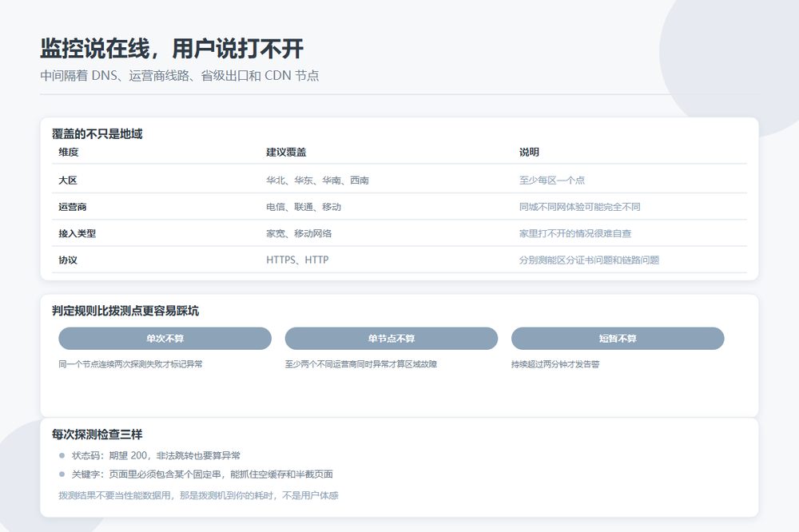
Task: Click the heading 每次探测检查三样
Action: coord(97,435)
